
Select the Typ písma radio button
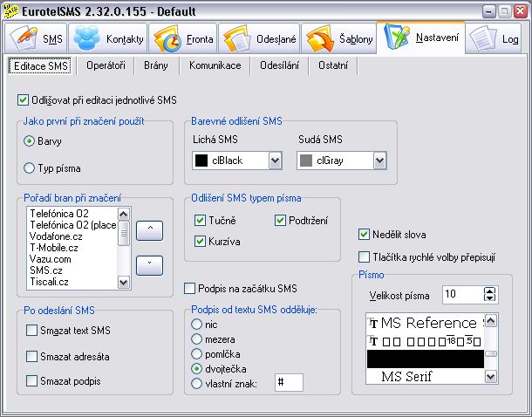click(x=29, y=168)
